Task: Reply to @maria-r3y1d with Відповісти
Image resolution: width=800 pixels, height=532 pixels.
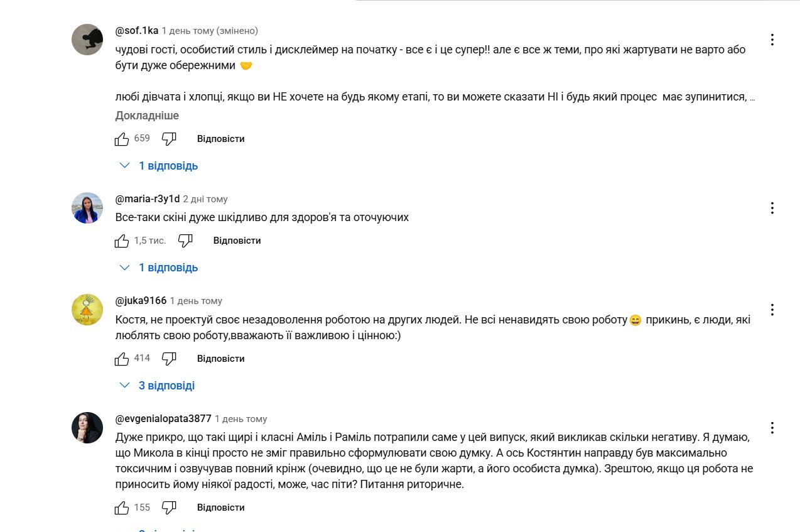Action: click(237, 241)
